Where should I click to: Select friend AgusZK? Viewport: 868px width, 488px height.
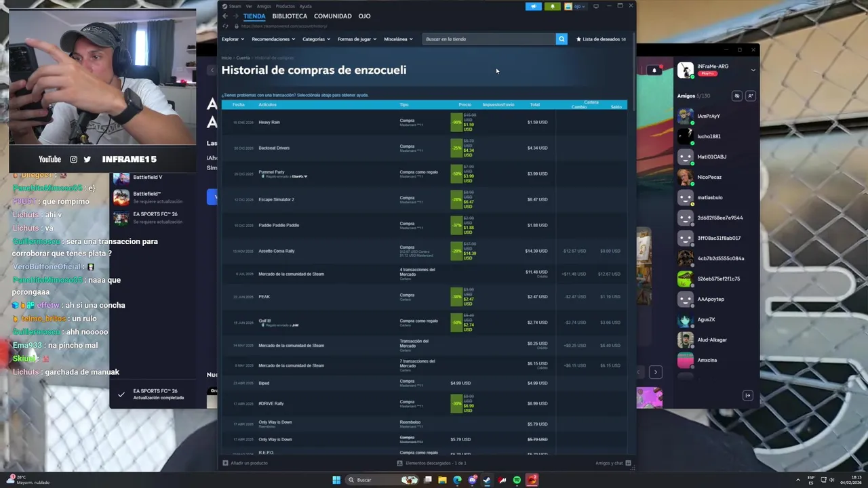coord(716,320)
